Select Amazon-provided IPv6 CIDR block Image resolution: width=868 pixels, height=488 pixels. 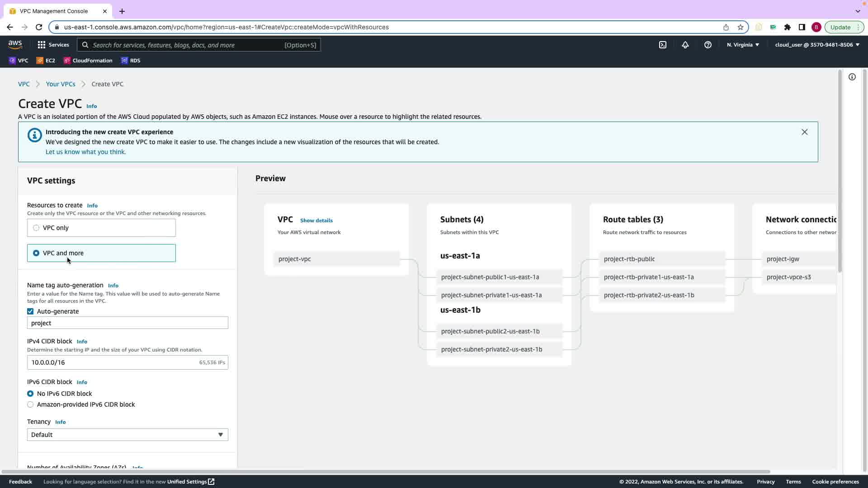(30, 404)
